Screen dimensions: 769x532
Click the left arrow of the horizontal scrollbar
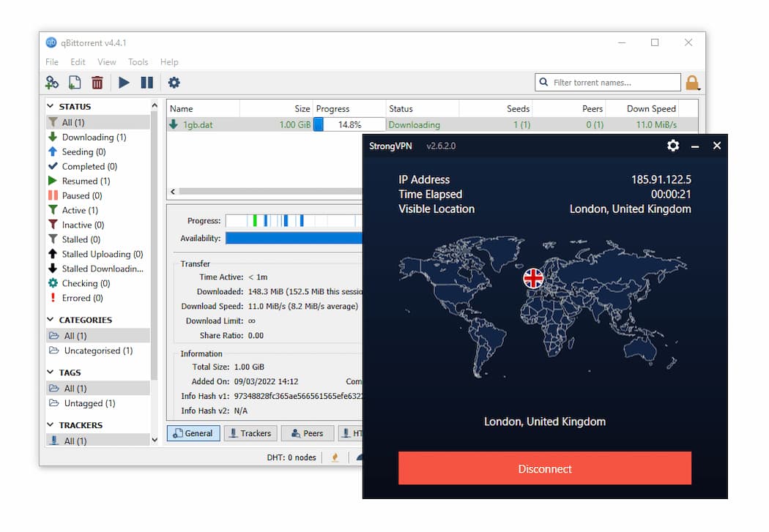click(x=173, y=192)
